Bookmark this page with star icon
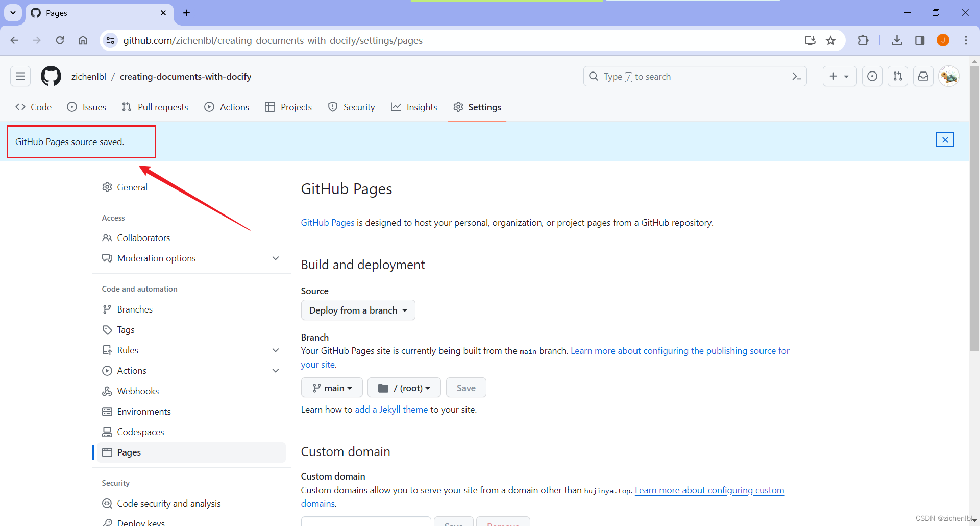This screenshot has width=980, height=526. click(831, 40)
